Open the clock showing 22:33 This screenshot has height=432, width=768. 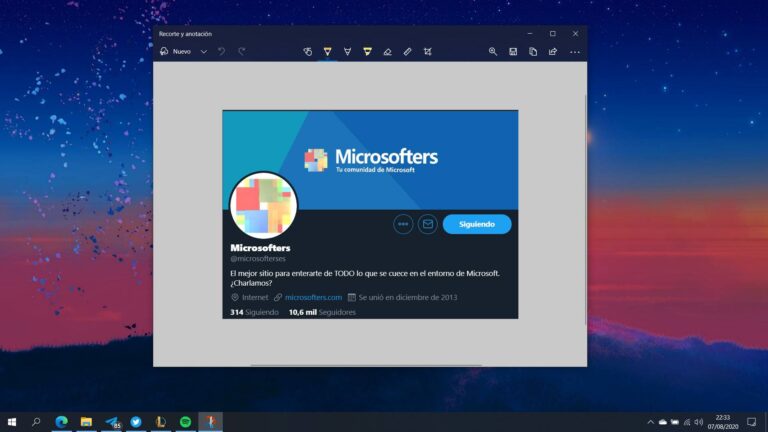pos(722,422)
